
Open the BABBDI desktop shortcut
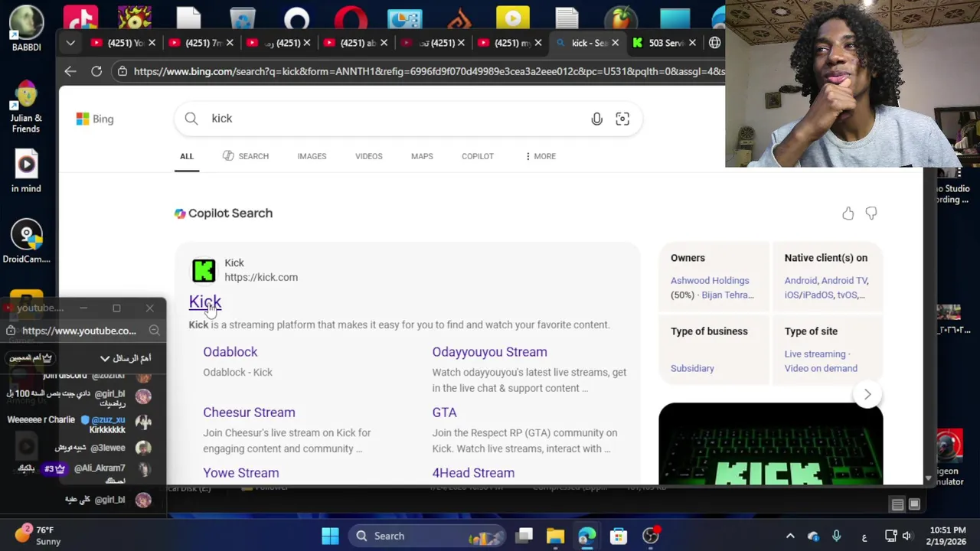point(26,29)
